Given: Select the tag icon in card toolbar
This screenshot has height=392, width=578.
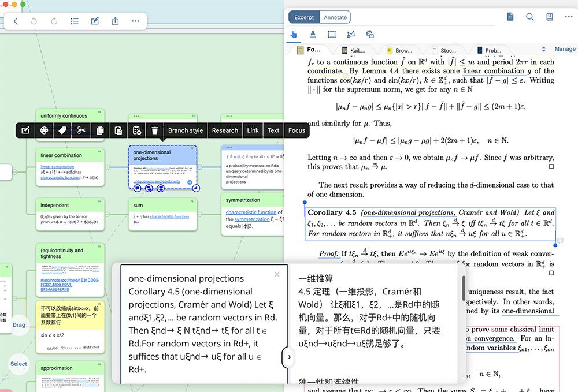Looking at the screenshot, I should point(62,130).
